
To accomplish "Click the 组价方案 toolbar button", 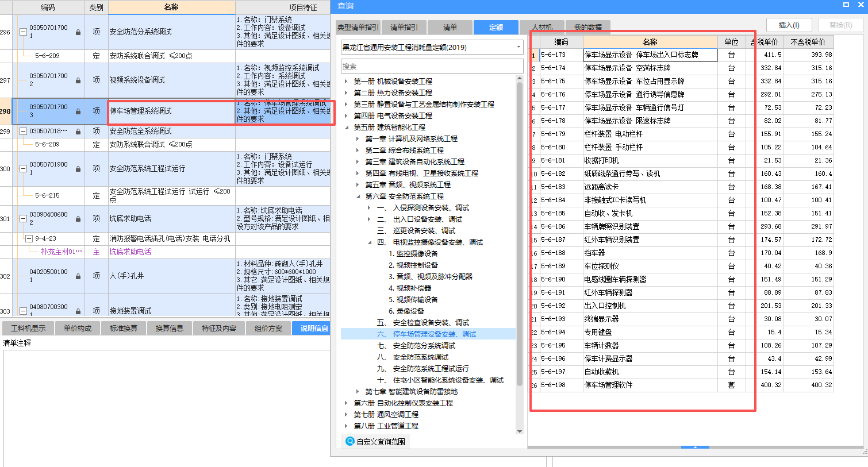I will pyautogui.click(x=268, y=327).
